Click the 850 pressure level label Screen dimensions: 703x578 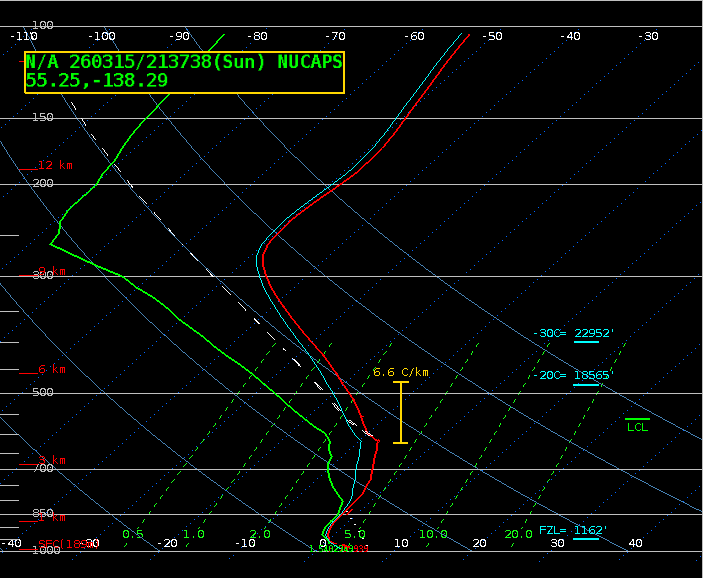point(42,513)
